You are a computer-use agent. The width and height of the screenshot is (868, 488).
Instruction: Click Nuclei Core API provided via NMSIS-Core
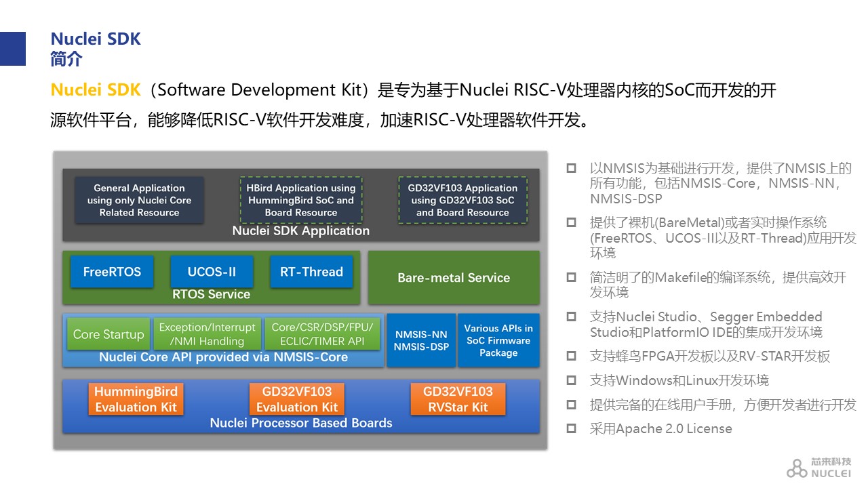(x=223, y=357)
